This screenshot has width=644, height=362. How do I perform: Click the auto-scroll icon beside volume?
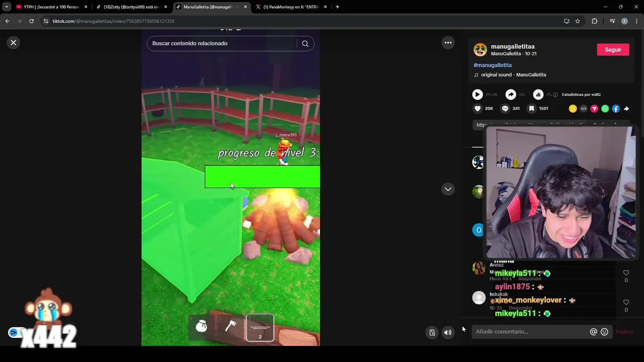432,332
